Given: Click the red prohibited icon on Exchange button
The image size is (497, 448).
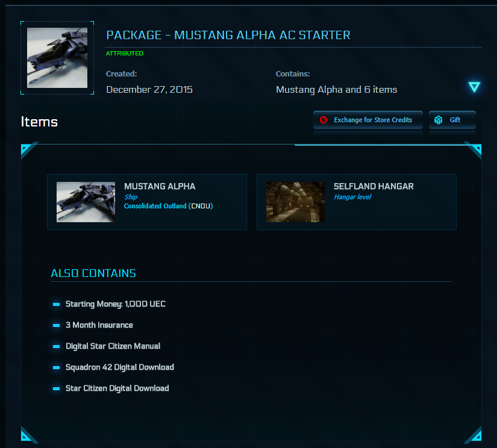Looking at the screenshot, I should [324, 120].
